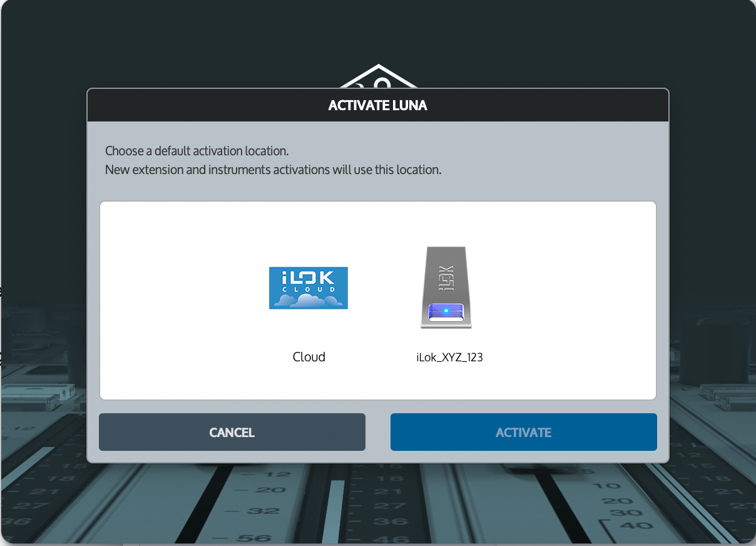Cancel LUNA activation
The image size is (756, 546).
(x=232, y=432)
